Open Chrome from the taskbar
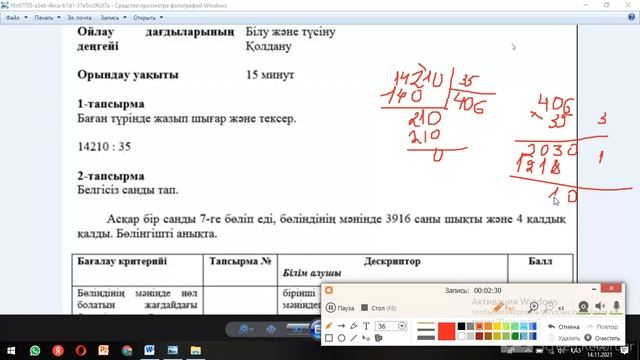 (127, 351)
